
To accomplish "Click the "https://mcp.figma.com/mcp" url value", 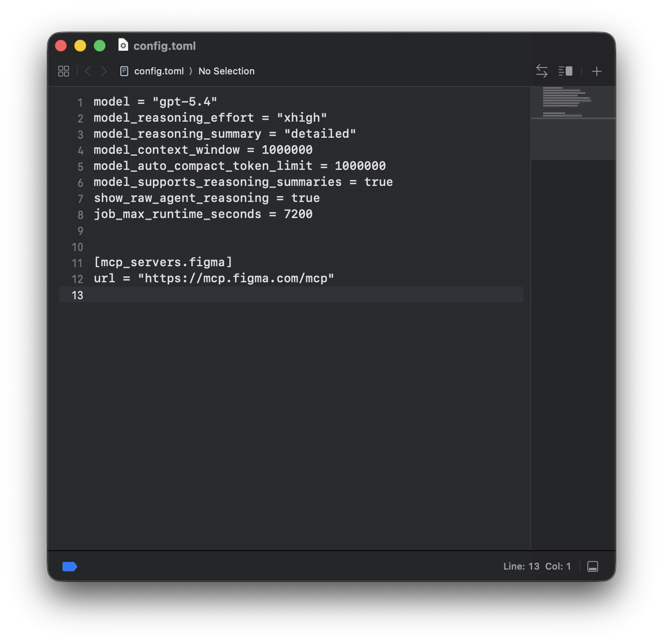I will click(x=236, y=278).
